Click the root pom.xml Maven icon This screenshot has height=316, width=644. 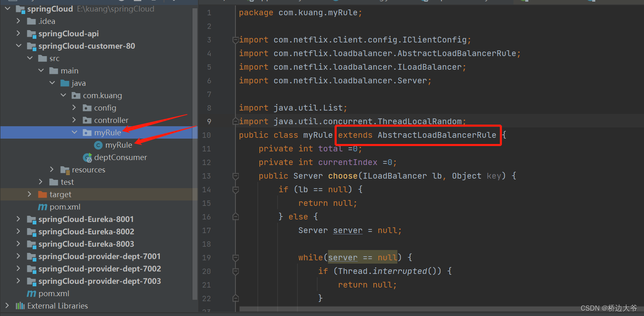(31, 293)
